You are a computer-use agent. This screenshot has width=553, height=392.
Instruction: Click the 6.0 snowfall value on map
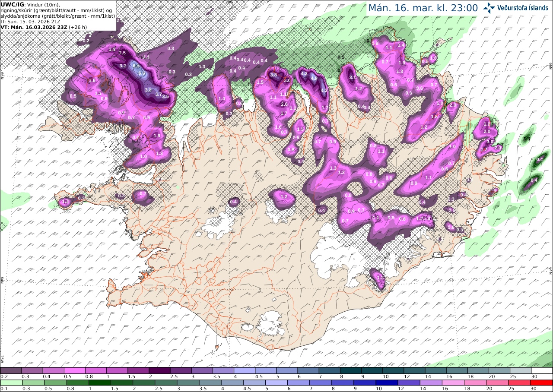[x=142, y=73]
